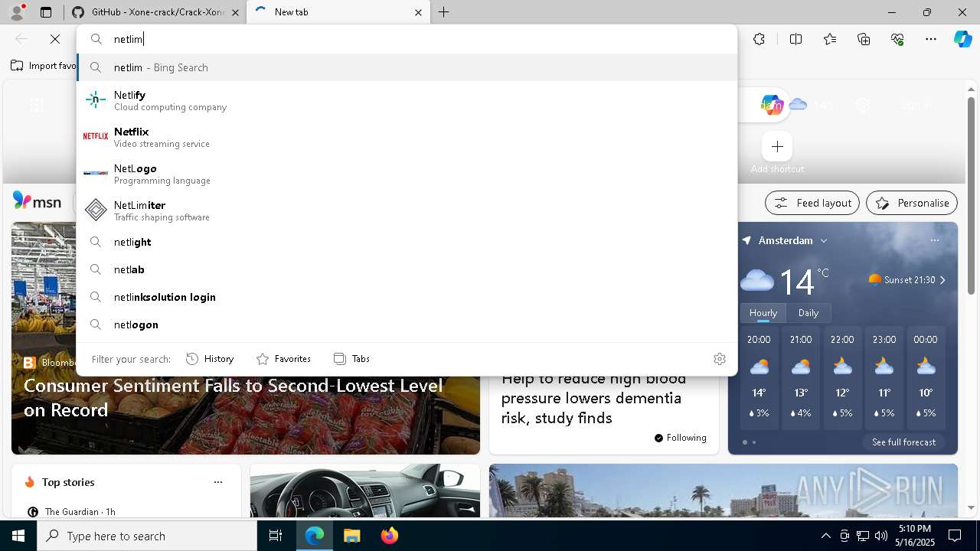The width and height of the screenshot is (980, 551).
Task: Select netlim Bing Search suggestion
Action: (x=407, y=67)
